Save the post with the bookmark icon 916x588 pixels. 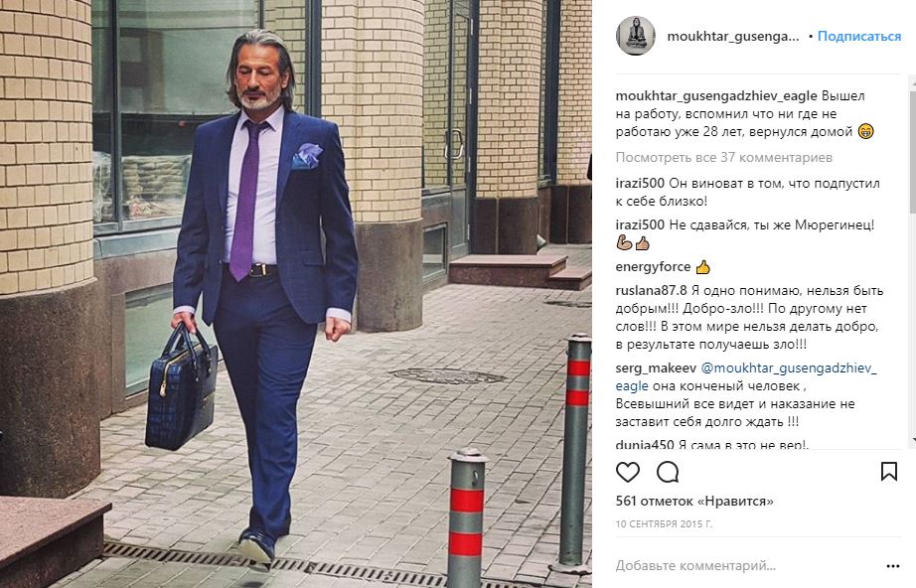click(888, 471)
